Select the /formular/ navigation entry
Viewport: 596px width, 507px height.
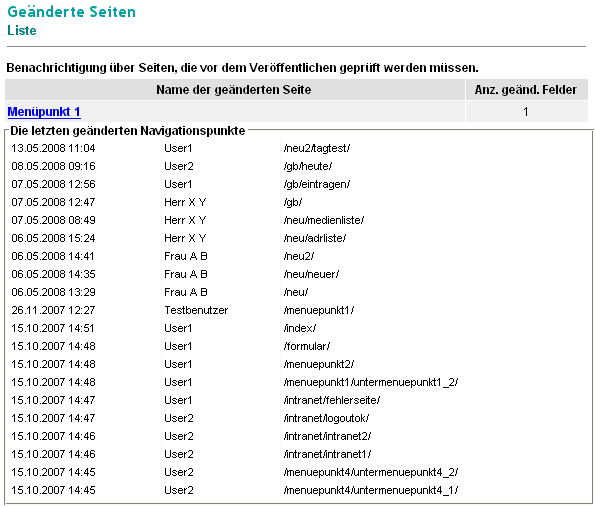[307, 346]
